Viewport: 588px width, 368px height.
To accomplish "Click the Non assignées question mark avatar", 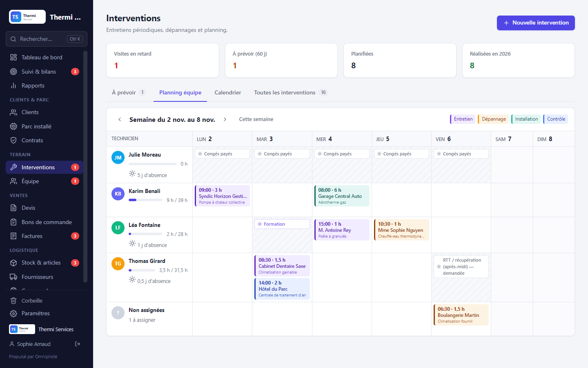I will coord(118,313).
